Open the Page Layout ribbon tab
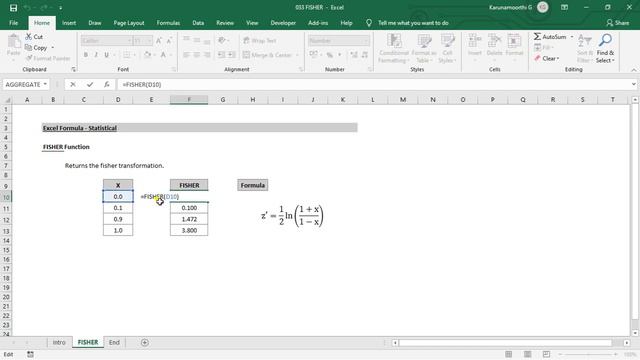The width and height of the screenshot is (640, 360). point(129,23)
